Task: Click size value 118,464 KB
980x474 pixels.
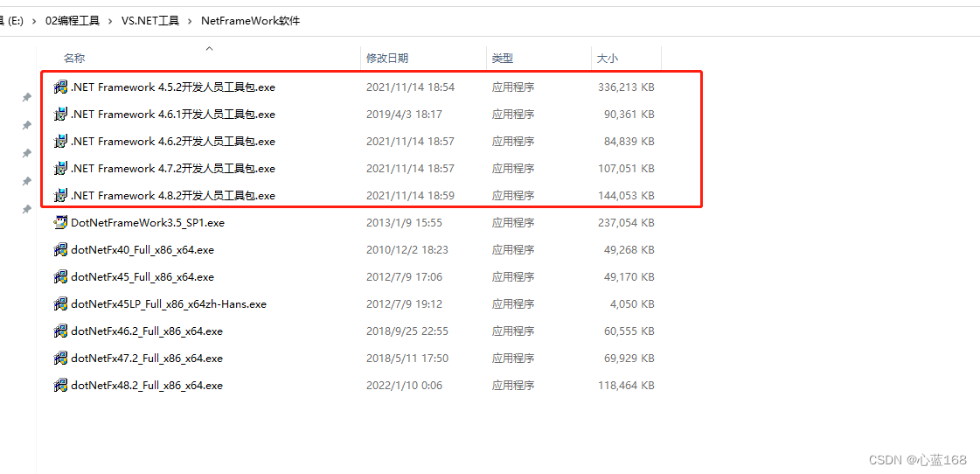Action: click(x=626, y=385)
